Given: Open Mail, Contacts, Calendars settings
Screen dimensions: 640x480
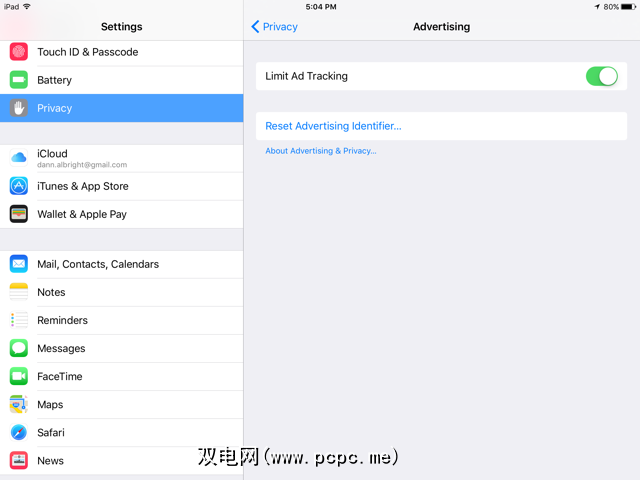Looking at the screenshot, I should coord(122,264).
